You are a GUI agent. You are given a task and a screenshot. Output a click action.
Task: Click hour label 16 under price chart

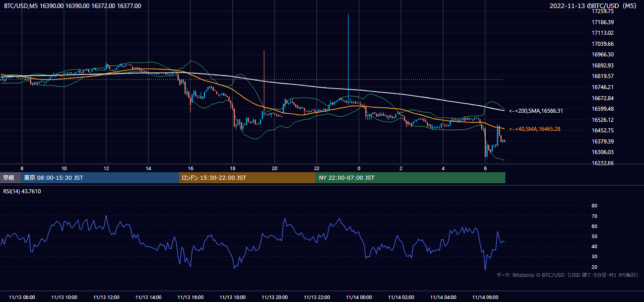pos(190,168)
